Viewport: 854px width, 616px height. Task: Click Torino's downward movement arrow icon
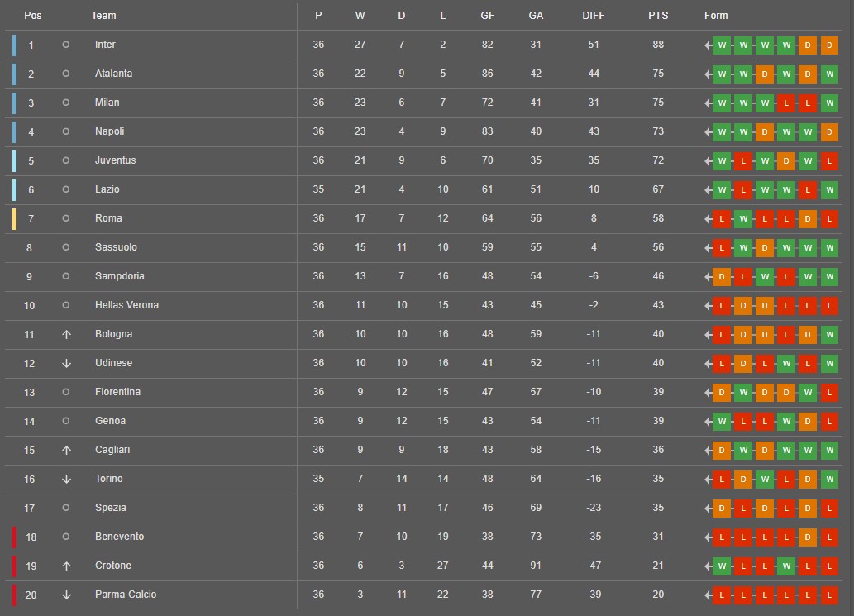point(66,479)
